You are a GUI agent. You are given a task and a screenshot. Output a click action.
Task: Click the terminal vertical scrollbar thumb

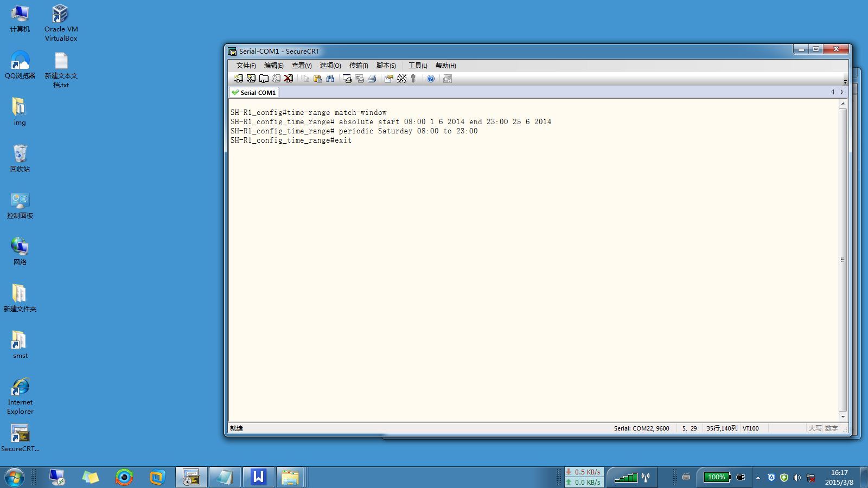[x=843, y=260]
